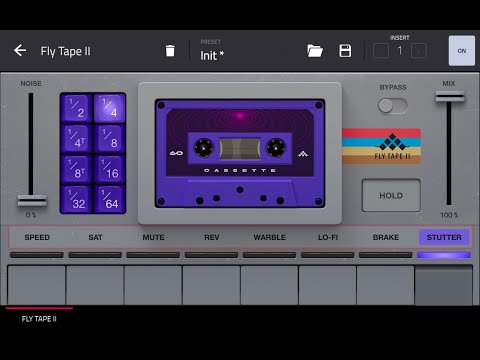
Task: Select the STUTTER effect tab
Action: pos(444,237)
